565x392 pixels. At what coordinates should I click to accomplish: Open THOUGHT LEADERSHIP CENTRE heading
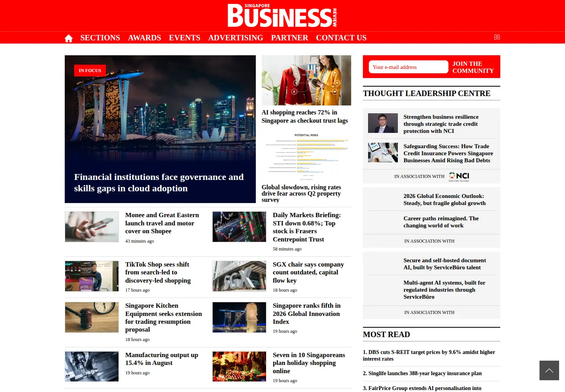426,93
